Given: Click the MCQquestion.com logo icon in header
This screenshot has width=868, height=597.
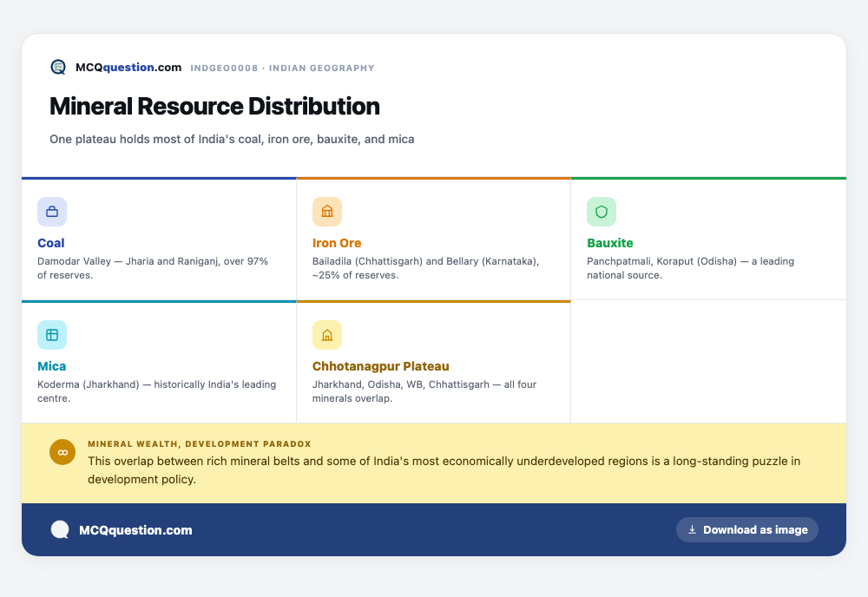Looking at the screenshot, I should tap(58, 68).
